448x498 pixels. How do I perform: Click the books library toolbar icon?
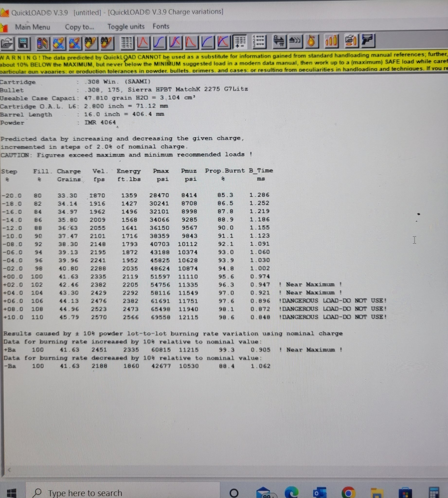43,43
